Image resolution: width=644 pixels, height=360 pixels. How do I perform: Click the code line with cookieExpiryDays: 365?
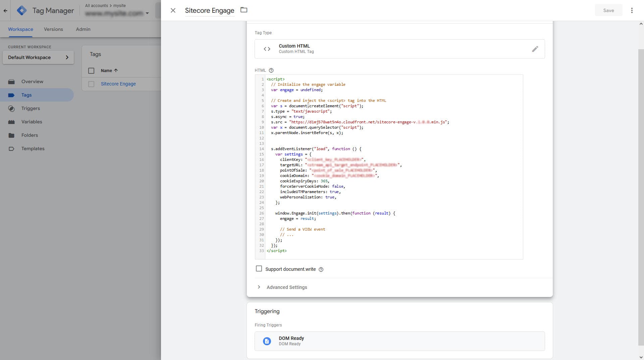coord(305,181)
